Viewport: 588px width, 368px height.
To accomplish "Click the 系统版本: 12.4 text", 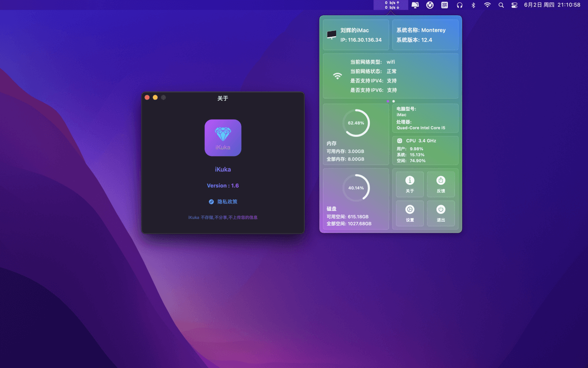I will (x=414, y=40).
